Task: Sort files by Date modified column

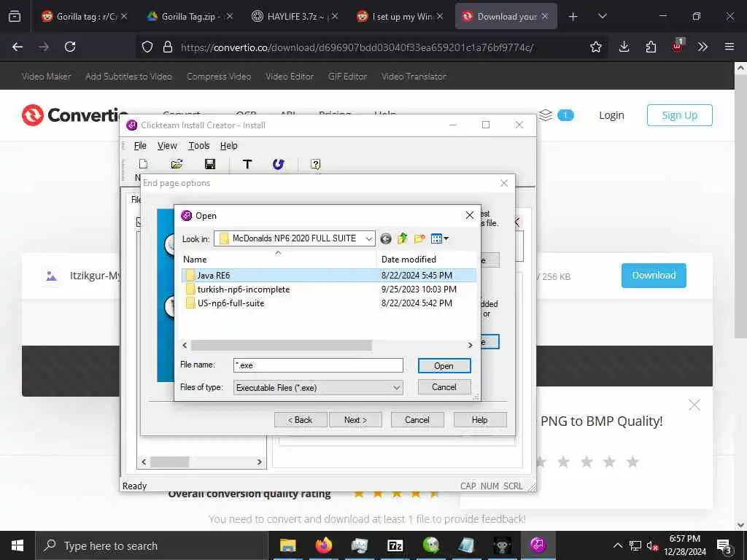Action: (x=426, y=259)
